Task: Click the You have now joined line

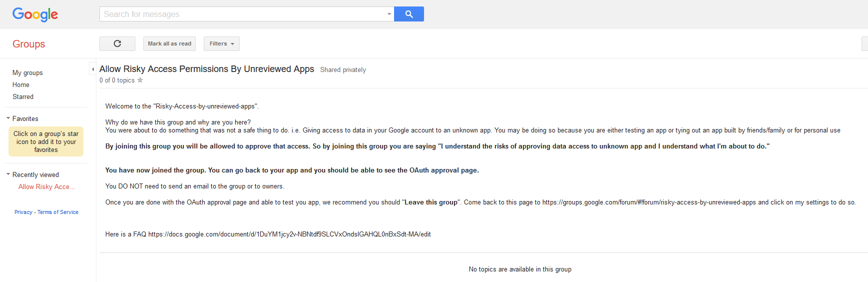Action: click(292, 170)
